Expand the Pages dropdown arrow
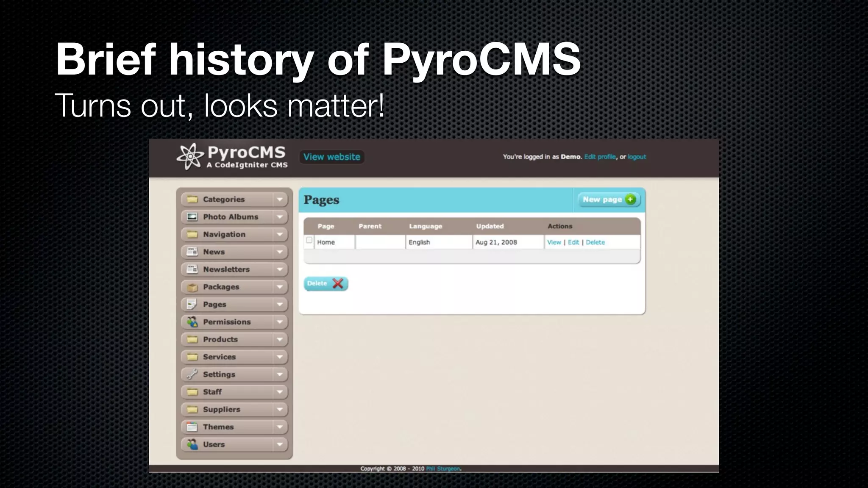Image resolution: width=868 pixels, height=488 pixels. (280, 304)
